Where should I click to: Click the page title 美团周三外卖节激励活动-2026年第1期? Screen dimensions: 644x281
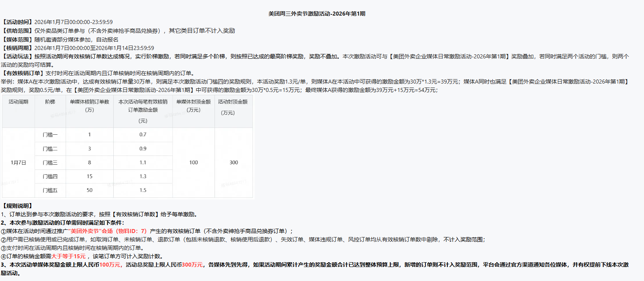coord(317,14)
